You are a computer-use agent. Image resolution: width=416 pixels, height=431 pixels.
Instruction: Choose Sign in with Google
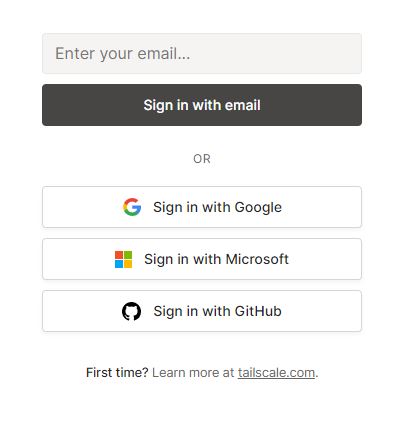tap(202, 207)
